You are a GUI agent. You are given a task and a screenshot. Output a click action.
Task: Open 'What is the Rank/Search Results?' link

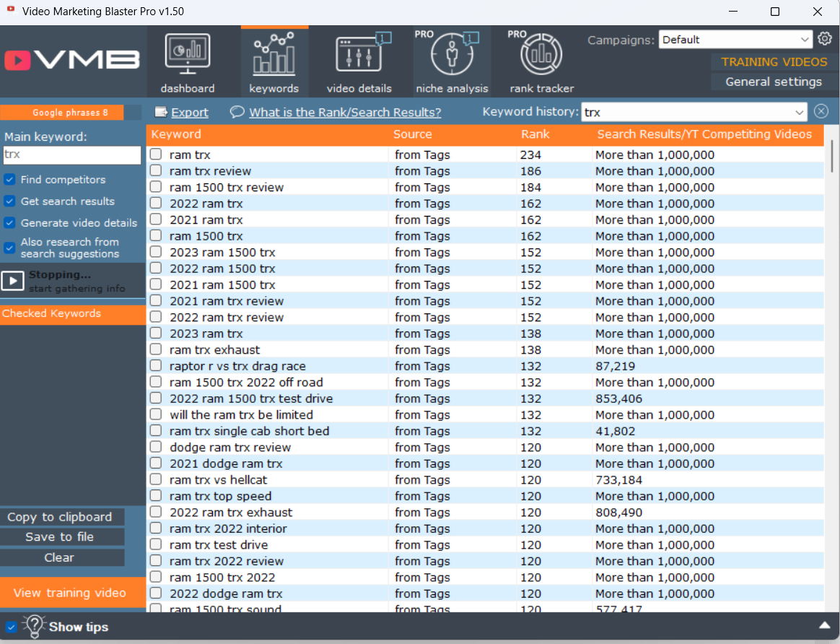pyautogui.click(x=345, y=113)
